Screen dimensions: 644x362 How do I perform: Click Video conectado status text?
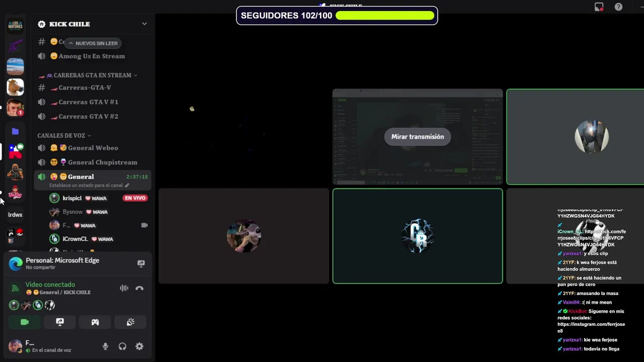[x=50, y=285]
